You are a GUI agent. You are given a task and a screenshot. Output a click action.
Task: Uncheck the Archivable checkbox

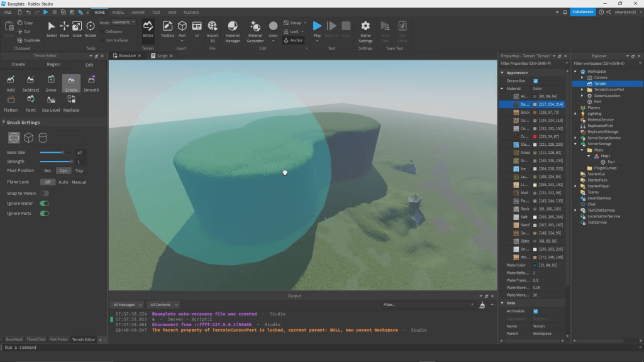[x=536, y=312]
